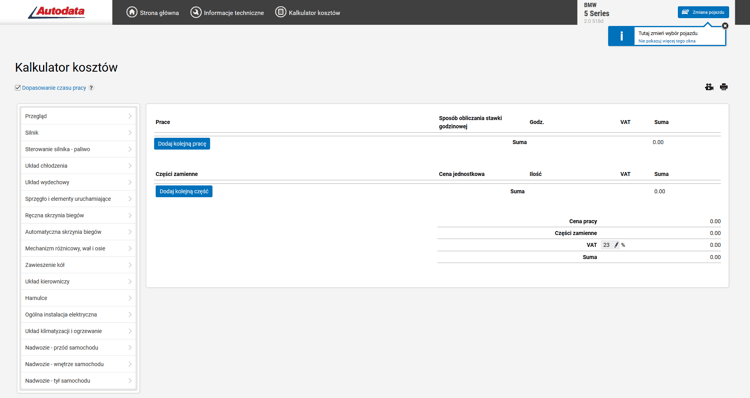
Task: Click the printer icon
Action: [724, 87]
